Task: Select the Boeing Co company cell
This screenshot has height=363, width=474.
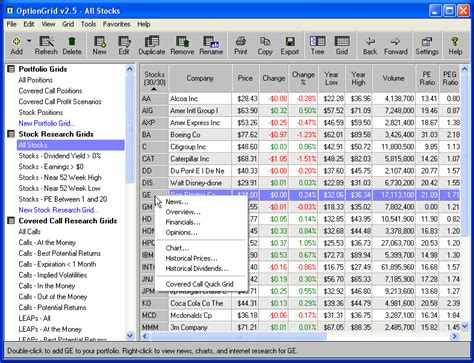Action: [200, 135]
